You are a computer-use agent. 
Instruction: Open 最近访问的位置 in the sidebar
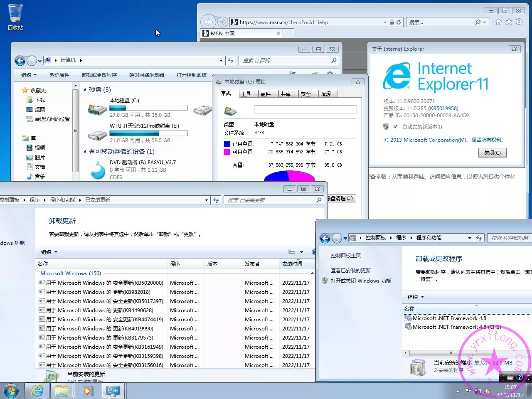pyautogui.click(x=48, y=119)
